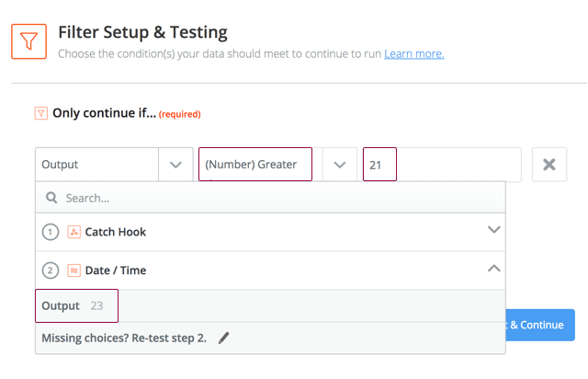The height and width of the screenshot is (379, 588).
Task: Click the step 1 number badge
Action: pos(50,232)
